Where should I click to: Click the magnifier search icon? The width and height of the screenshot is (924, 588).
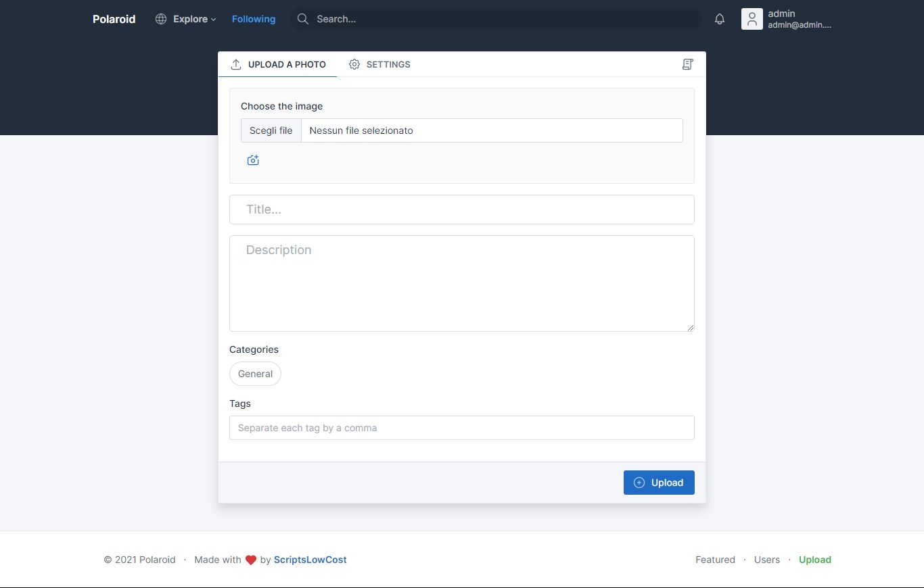303,19
